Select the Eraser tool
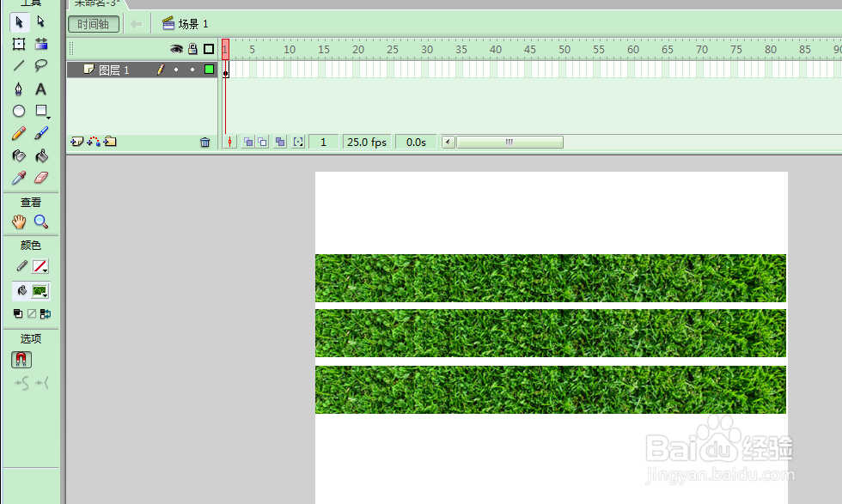 (41, 178)
